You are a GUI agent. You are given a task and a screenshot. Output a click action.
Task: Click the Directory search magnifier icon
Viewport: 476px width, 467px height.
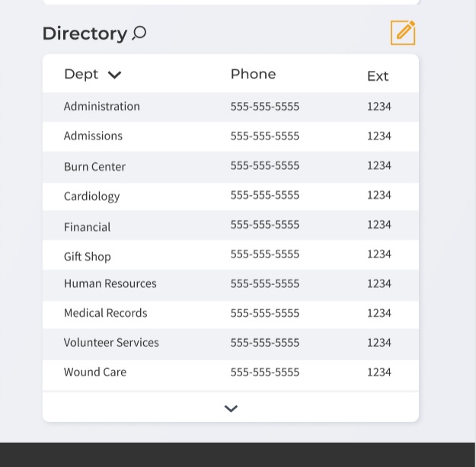tap(139, 33)
